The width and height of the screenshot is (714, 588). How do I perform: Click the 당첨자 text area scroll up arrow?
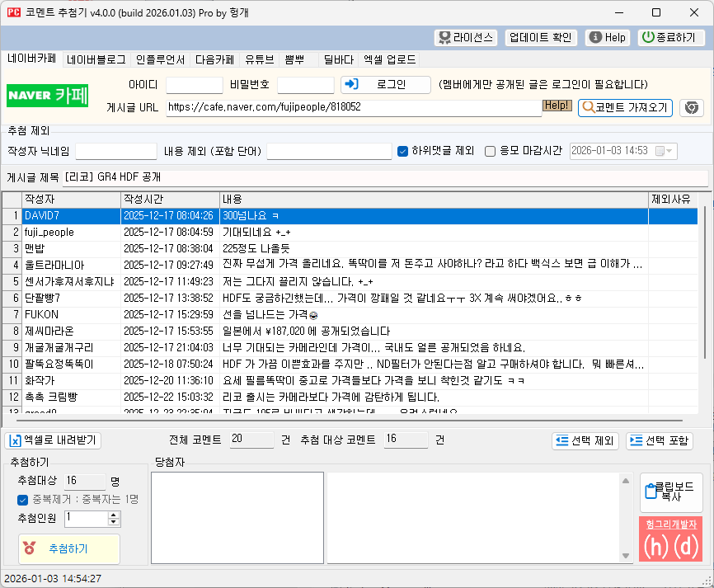tap(626, 481)
